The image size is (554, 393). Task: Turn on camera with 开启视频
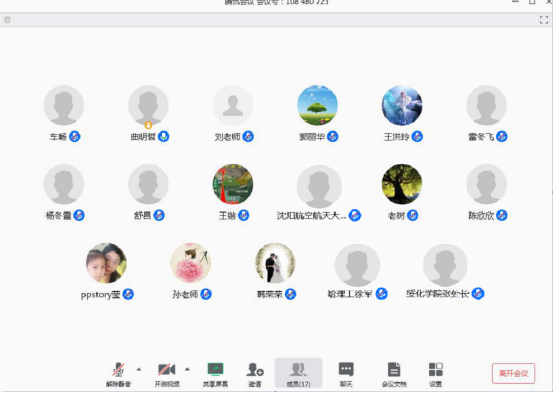(x=167, y=374)
